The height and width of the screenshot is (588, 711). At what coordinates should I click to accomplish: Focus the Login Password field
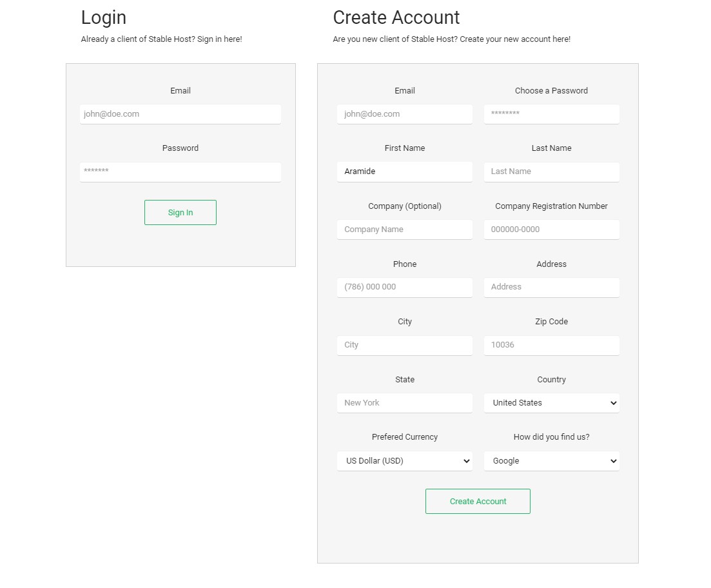[180, 172]
